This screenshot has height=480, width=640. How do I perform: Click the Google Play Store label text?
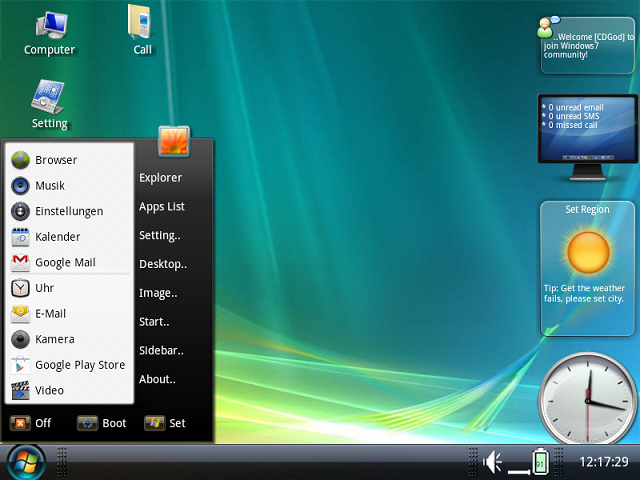pyautogui.click(x=80, y=365)
